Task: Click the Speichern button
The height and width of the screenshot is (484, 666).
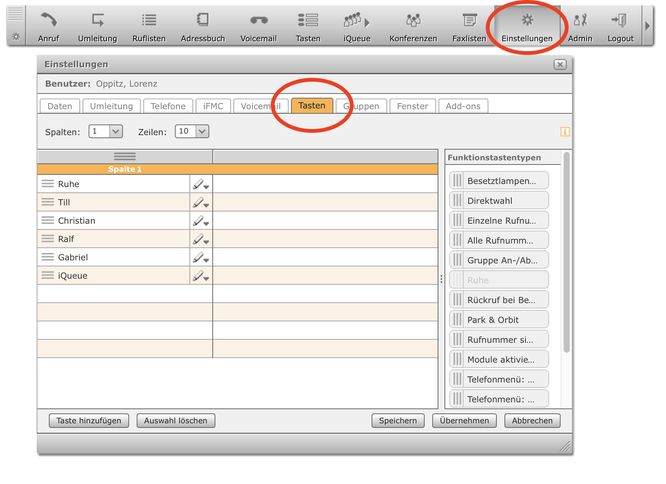Action: click(x=398, y=421)
